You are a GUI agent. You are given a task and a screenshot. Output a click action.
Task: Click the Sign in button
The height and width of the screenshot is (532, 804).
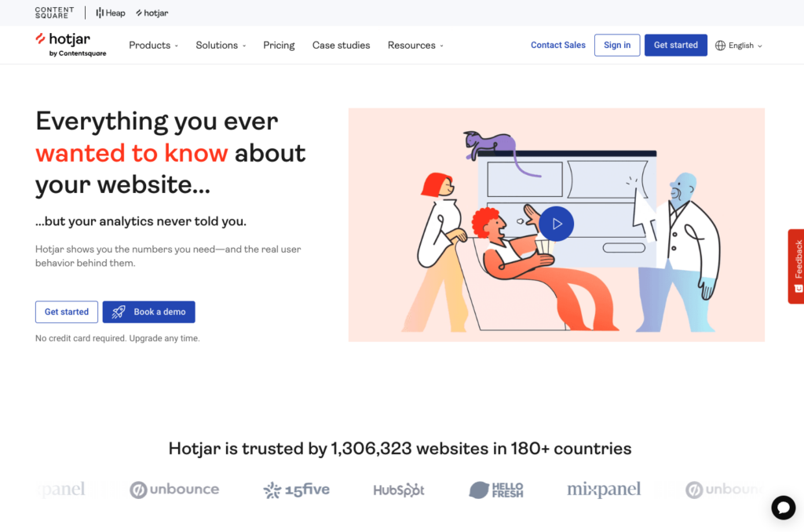(x=617, y=45)
